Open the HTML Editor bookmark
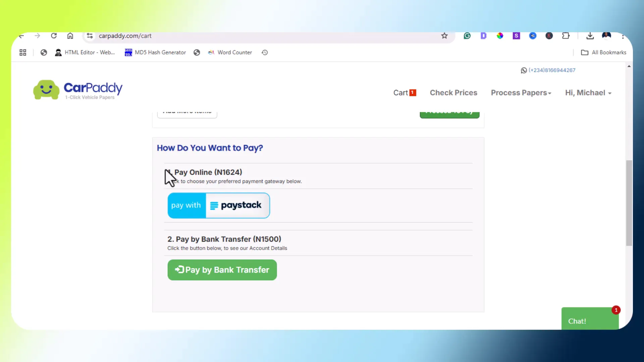This screenshot has height=362, width=644. [85, 53]
